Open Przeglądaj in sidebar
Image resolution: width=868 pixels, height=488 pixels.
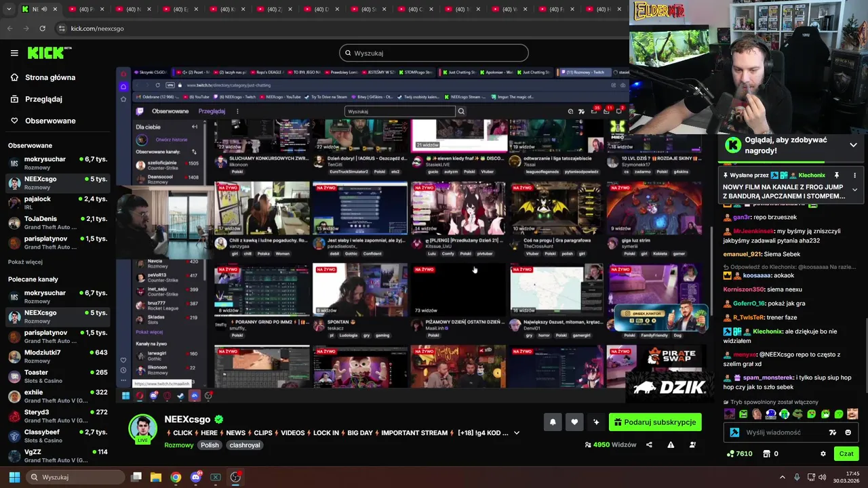(42, 99)
